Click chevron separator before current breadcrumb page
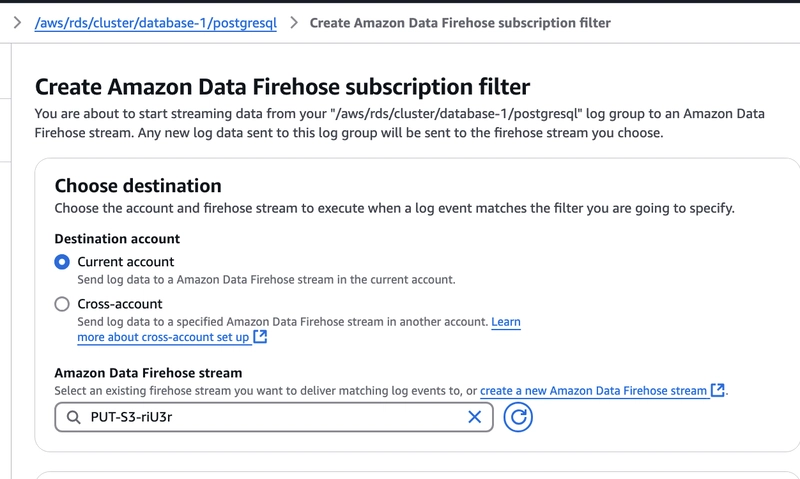Image resolution: width=800 pixels, height=479 pixels. click(x=293, y=22)
